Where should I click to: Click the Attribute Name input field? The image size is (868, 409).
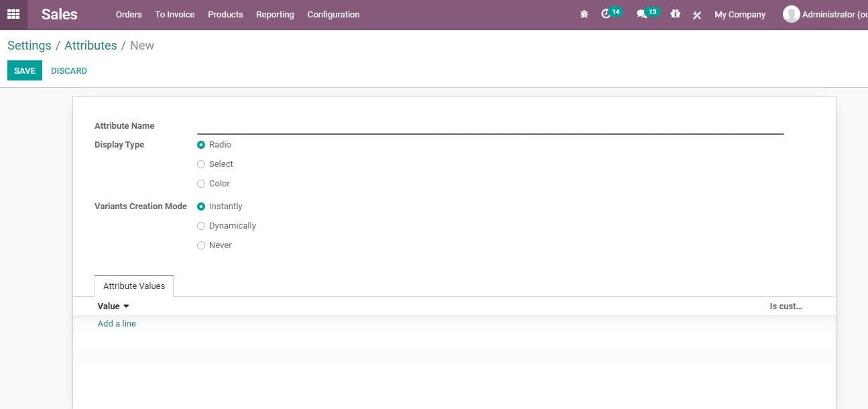[489, 126]
